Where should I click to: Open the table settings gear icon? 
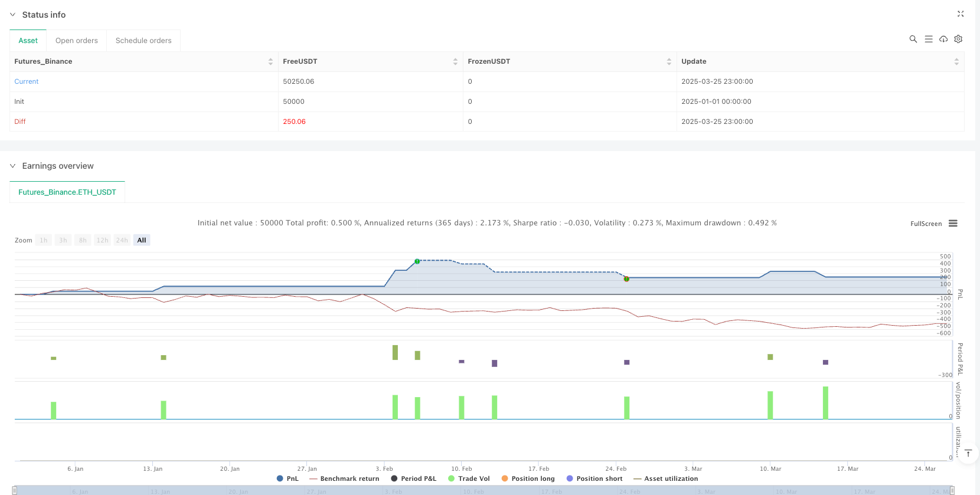[958, 39]
